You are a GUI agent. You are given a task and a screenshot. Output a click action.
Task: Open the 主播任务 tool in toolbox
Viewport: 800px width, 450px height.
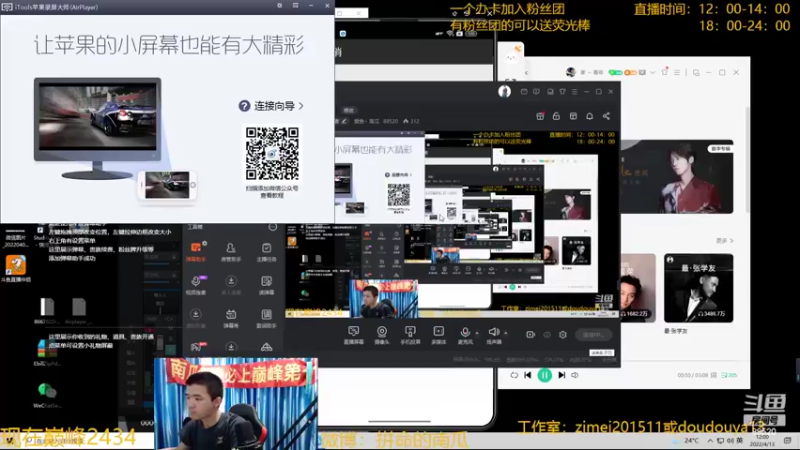pos(266,251)
